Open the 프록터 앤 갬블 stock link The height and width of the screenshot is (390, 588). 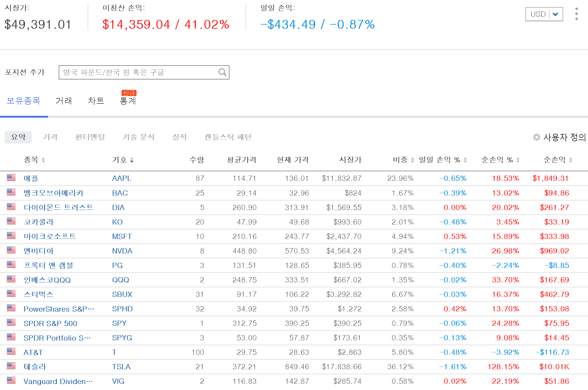48,265
